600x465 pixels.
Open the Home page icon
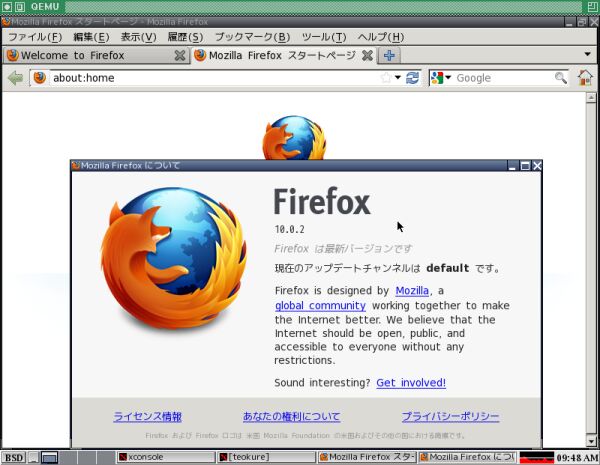click(585, 78)
